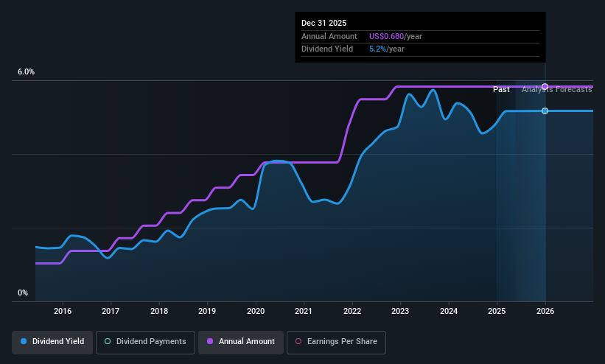Viewport: 605px width, 364px height.
Task: Select the blue Dividend Yield point at Dec 2025
Action: pos(545,111)
